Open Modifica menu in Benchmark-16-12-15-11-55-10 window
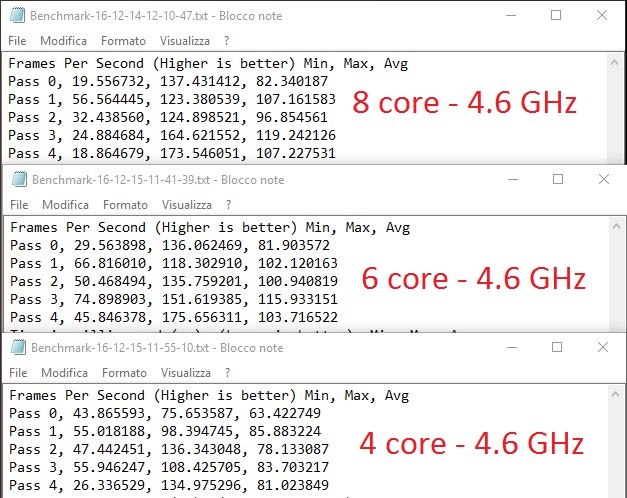 [64, 373]
